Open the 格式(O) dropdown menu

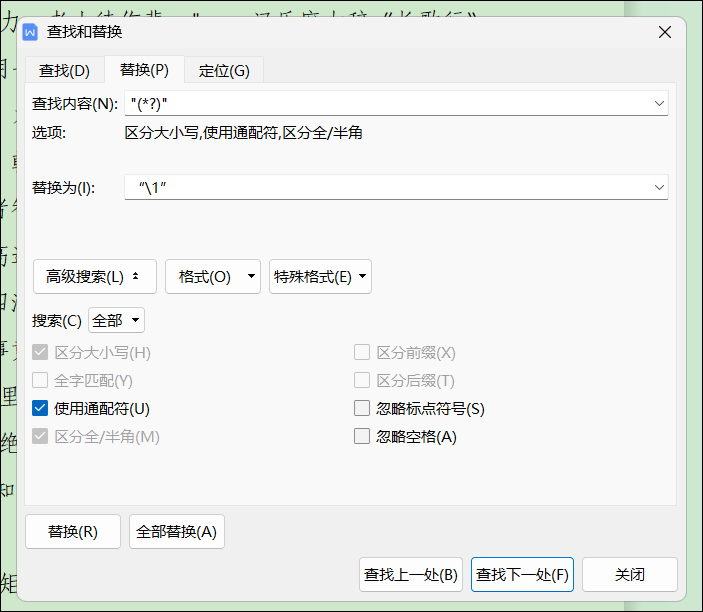(x=212, y=277)
